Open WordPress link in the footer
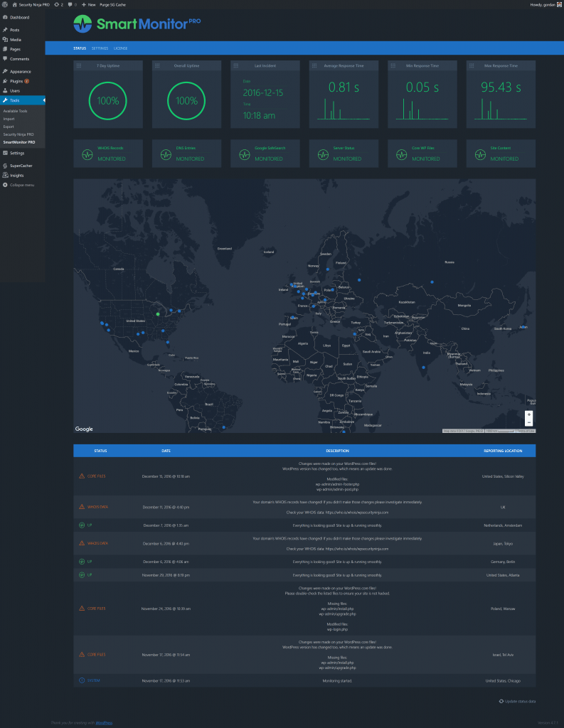Screen dimensions: 564x728 [x=104, y=723]
